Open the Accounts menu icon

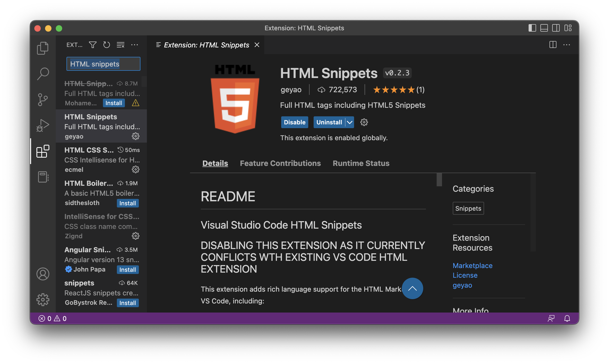[43, 274]
